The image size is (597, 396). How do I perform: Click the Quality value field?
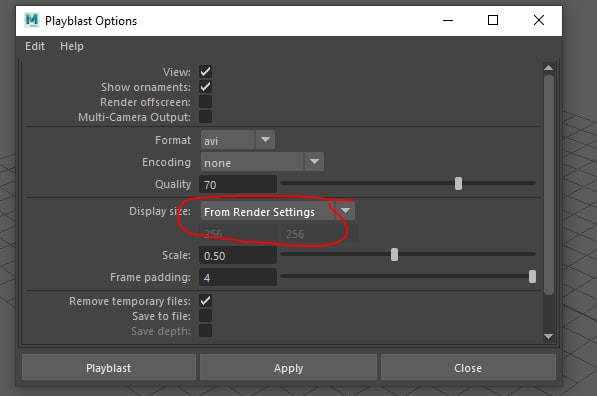238,184
